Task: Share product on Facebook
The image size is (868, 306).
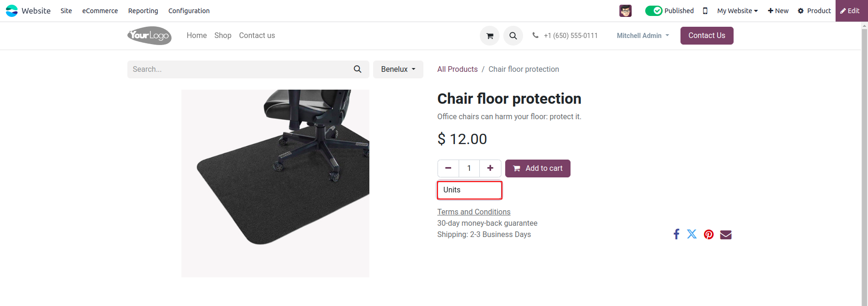Action: point(676,234)
